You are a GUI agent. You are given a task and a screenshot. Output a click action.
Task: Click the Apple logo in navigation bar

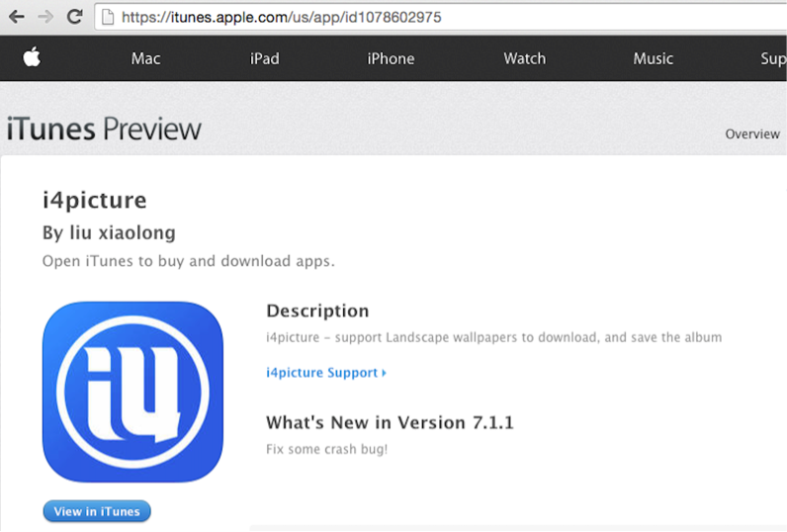point(32,58)
